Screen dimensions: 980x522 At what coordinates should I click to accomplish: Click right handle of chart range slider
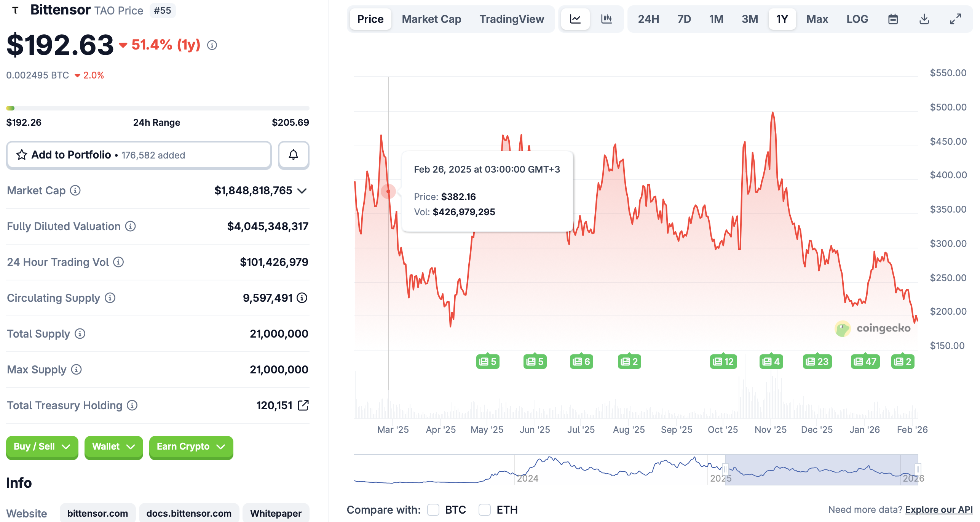click(x=918, y=469)
